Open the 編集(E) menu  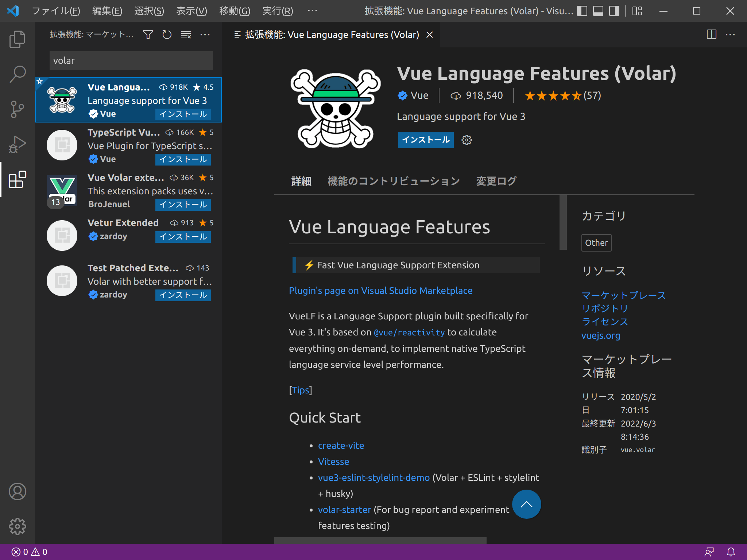click(x=107, y=11)
